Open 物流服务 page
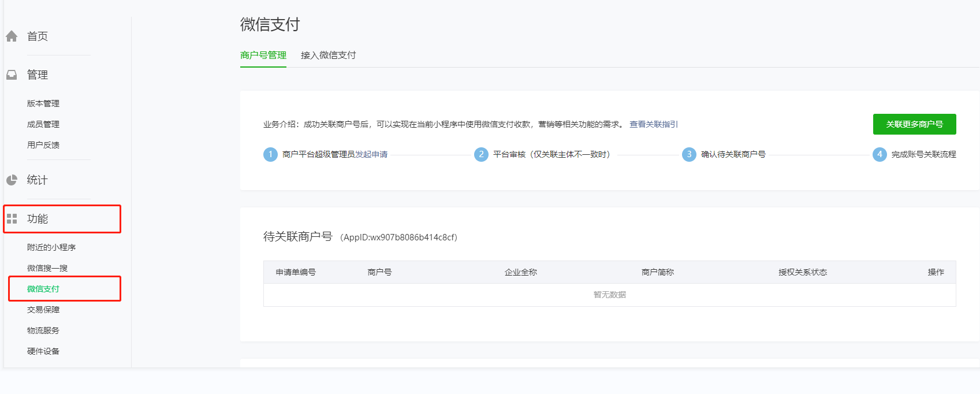 pos(43,330)
